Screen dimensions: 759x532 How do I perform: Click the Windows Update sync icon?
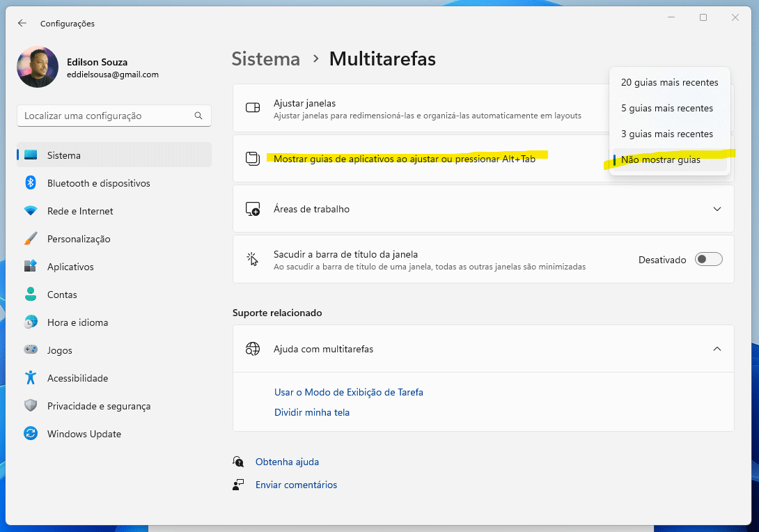(x=31, y=433)
